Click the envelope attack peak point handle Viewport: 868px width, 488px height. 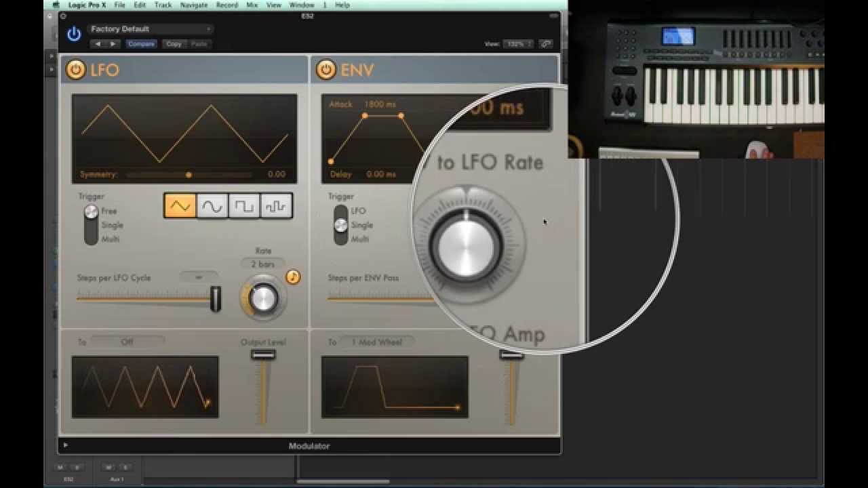(x=365, y=116)
